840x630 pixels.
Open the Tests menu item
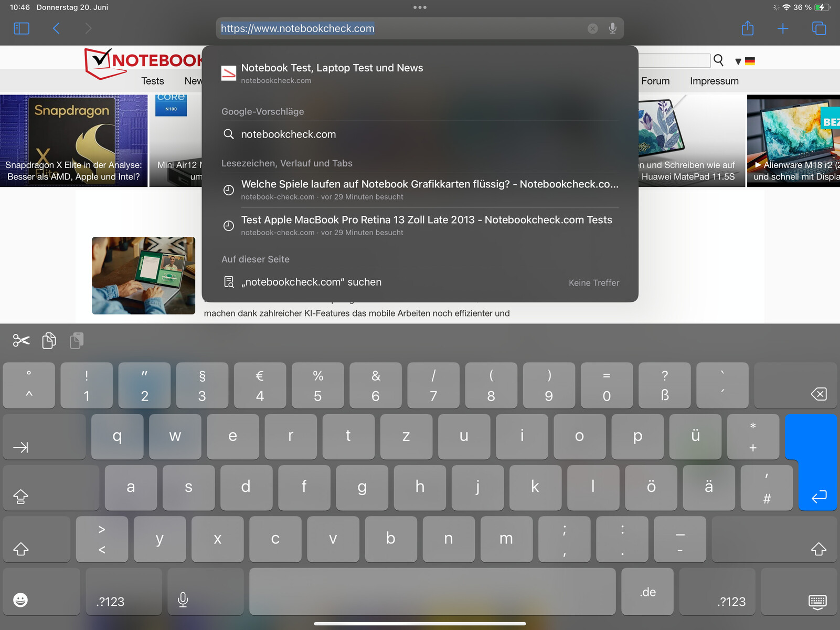(x=152, y=81)
